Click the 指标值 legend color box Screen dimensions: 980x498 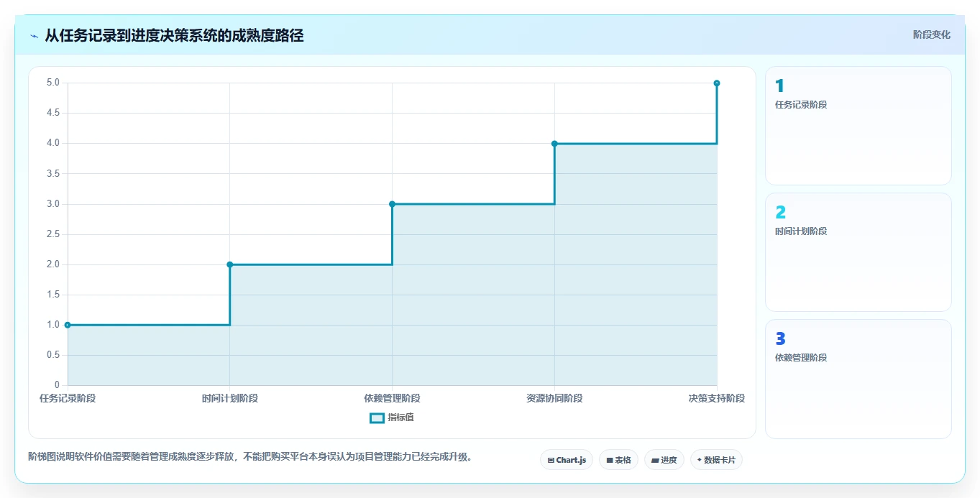point(377,418)
